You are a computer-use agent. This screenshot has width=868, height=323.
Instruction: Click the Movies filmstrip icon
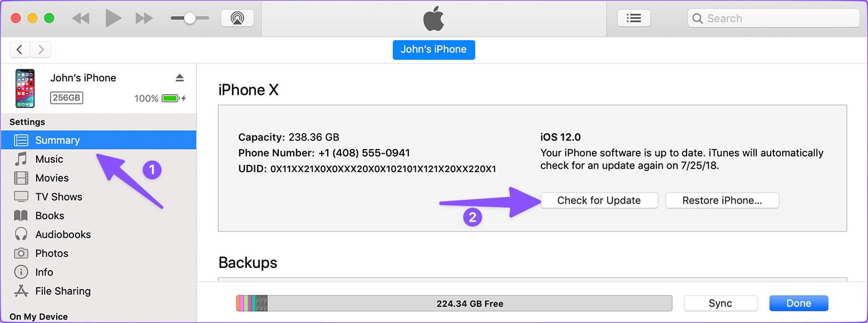[x=21, y=178]
